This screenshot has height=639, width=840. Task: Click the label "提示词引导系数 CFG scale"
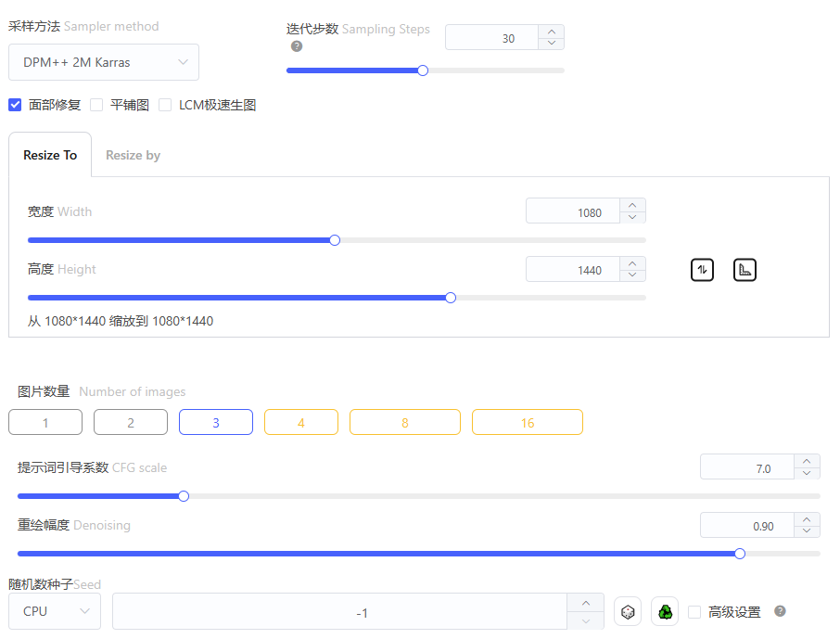pyautogui.click(x=92, y=467)
